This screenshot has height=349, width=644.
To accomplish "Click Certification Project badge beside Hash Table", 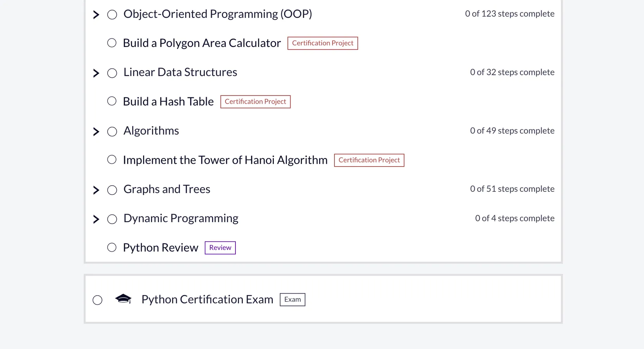I will click(x=255, y=102).
